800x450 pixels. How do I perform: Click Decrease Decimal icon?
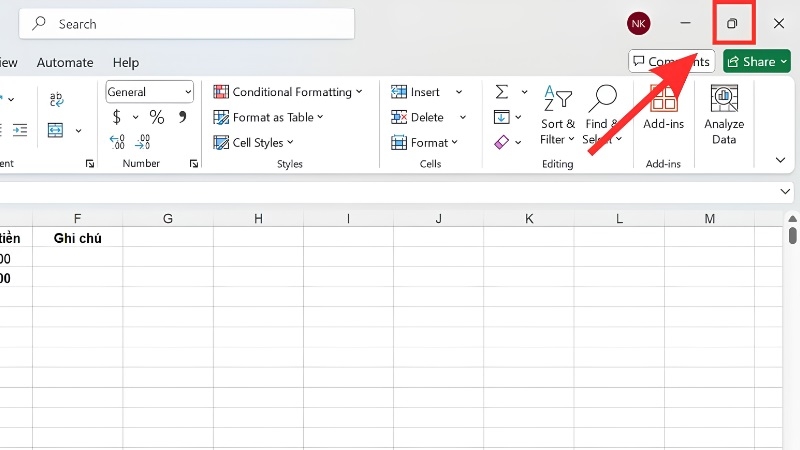pos(142,141)
